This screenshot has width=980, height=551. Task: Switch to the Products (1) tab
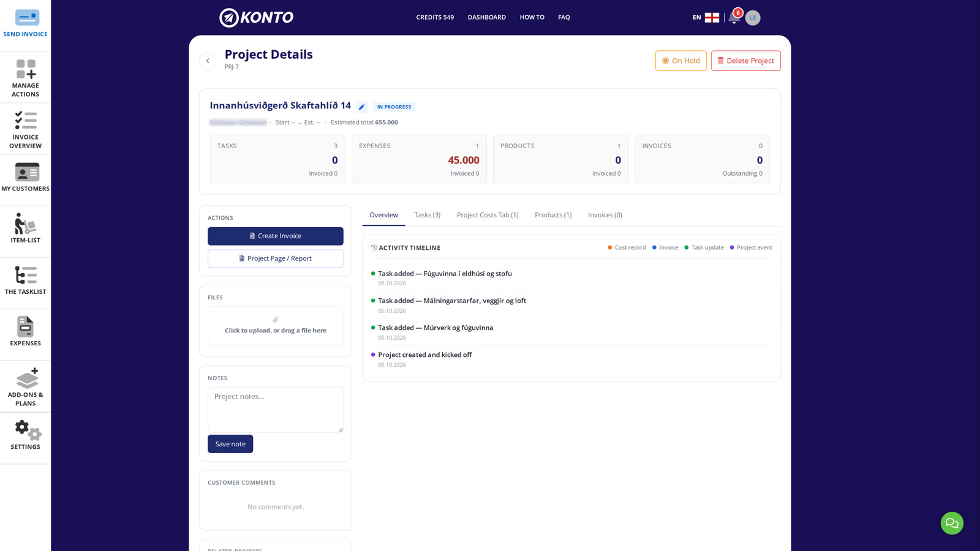point(553,215)
